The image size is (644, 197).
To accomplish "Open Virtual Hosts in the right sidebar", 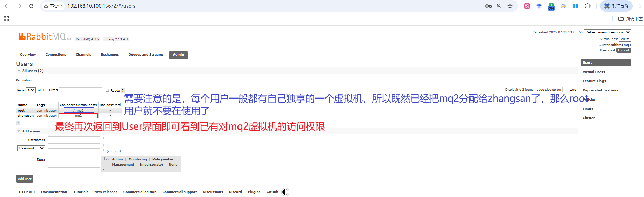I will (594, 72).
